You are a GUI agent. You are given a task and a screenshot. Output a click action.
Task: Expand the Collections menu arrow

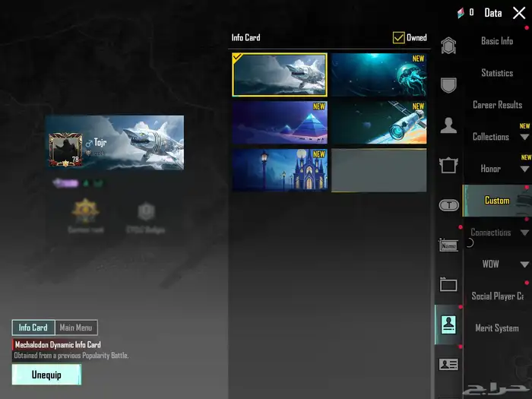pyautogui.click(x=524, y=138)
